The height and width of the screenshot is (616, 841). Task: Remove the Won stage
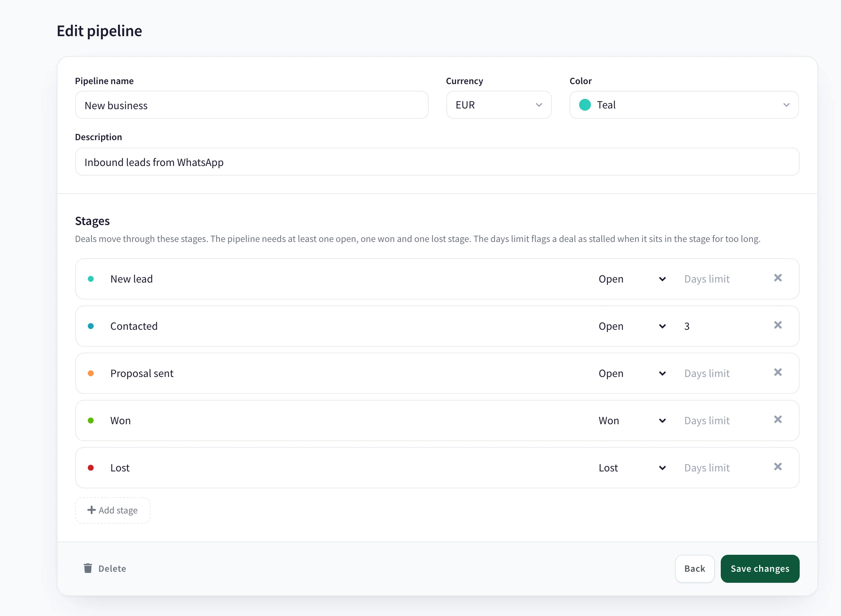[x=778, y=419]
